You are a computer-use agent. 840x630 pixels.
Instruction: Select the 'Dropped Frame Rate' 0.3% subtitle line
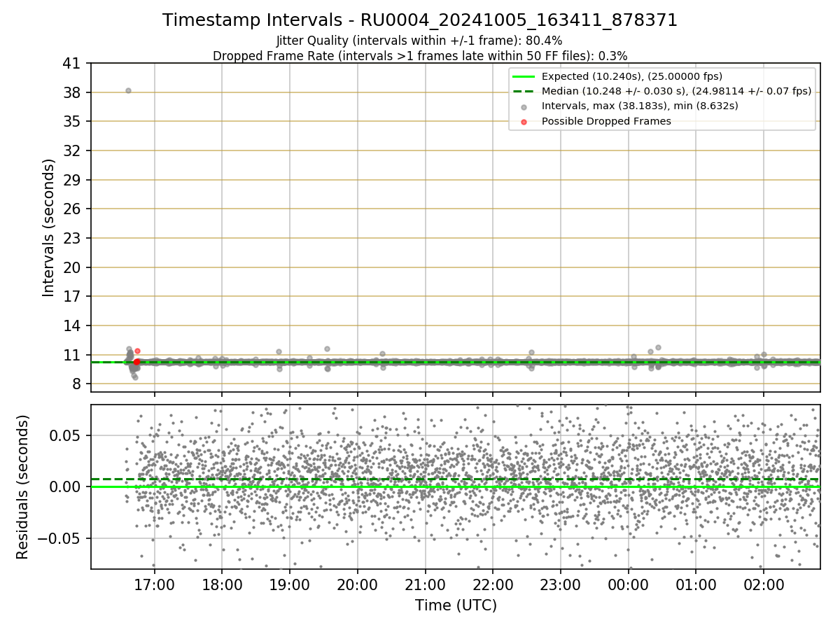pyautogui.click(x=420, y=55)
